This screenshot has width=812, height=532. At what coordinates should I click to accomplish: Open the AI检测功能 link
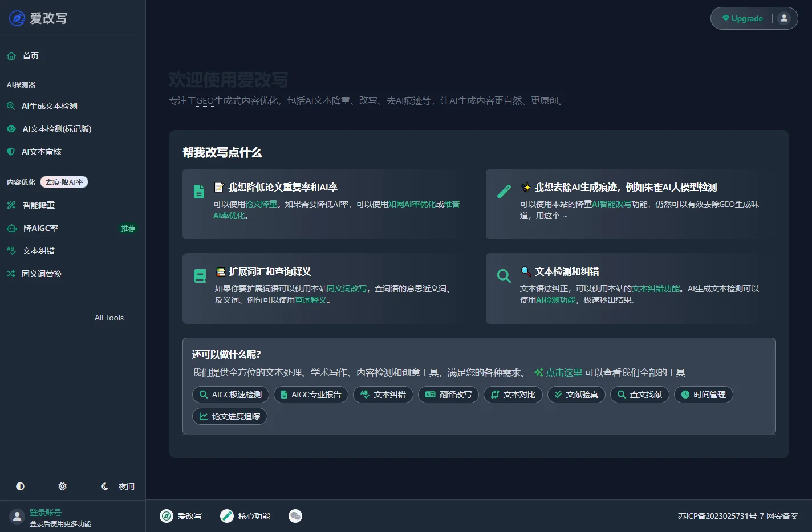pyautogui.click(x=555, y=300)
